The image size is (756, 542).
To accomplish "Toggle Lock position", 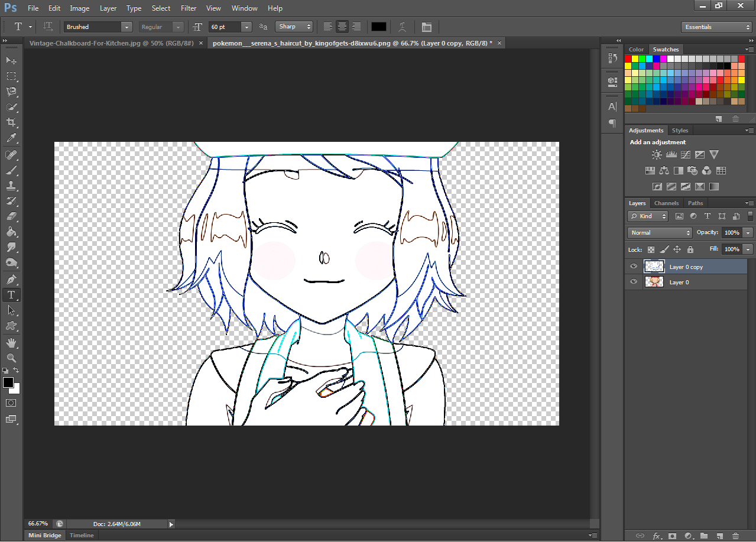I will coord(677,249).
